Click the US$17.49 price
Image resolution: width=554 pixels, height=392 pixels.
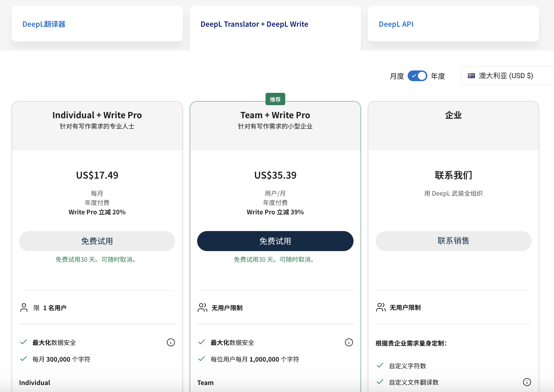click(x=97, y=175)
